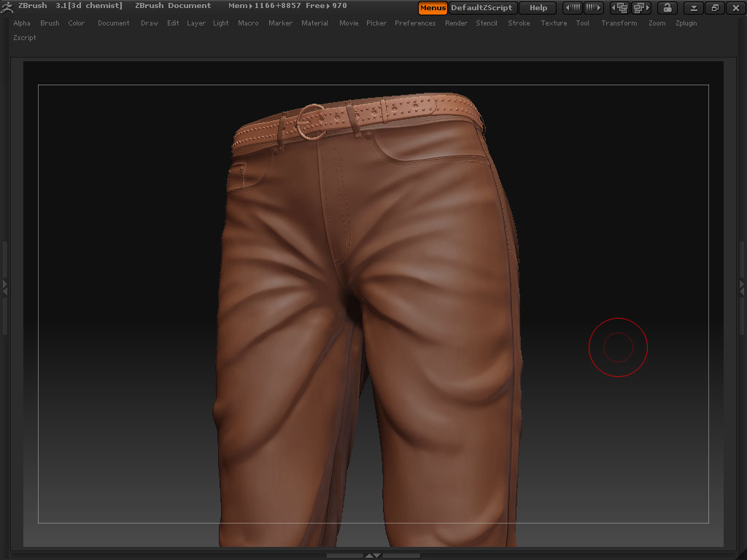Open the Help button
This screenshot has height=560, width=747.
point(538,7)
